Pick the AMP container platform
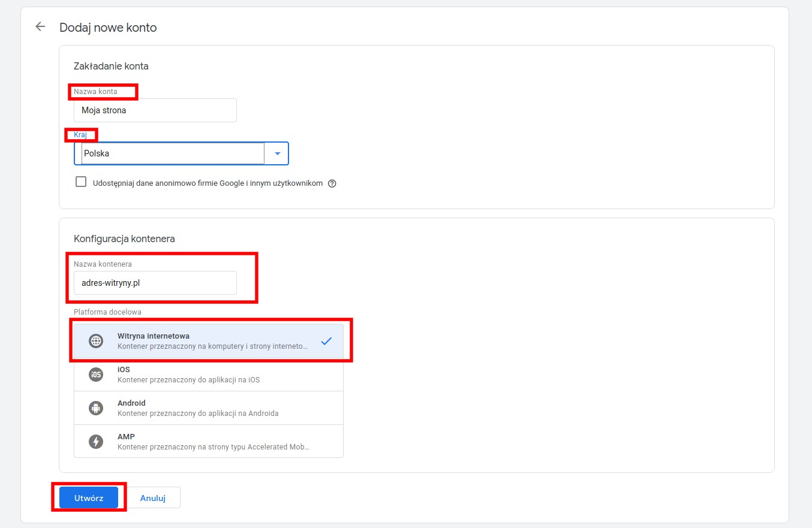 (x=209, y=442)
